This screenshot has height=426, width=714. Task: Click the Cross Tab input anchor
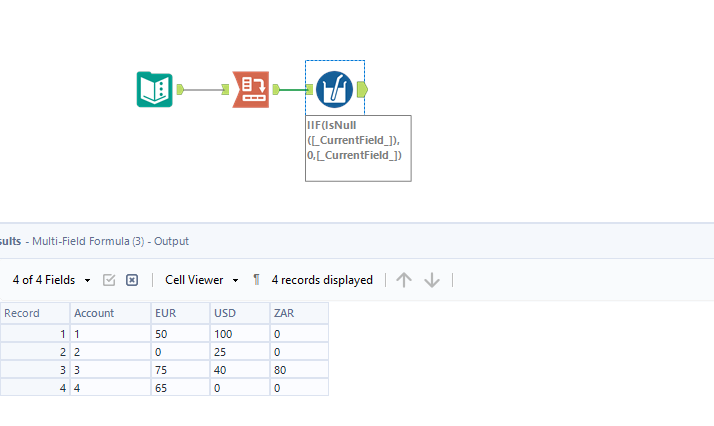pyautogui.click(x=226, y=89)
